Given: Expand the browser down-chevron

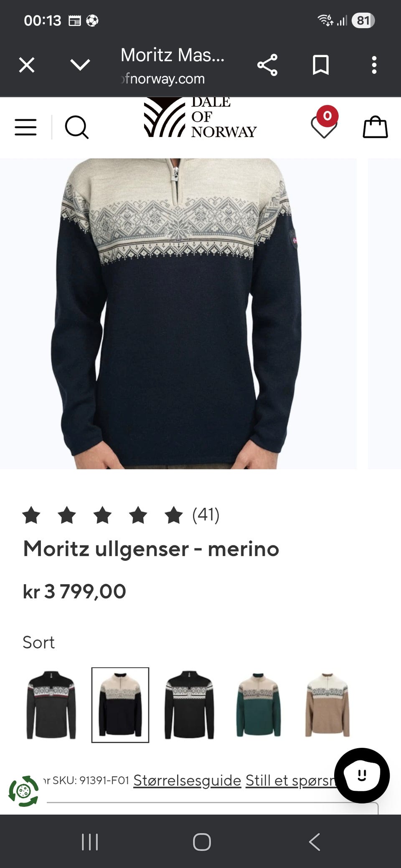Looking at the screenshot, I should pos(80,65).
